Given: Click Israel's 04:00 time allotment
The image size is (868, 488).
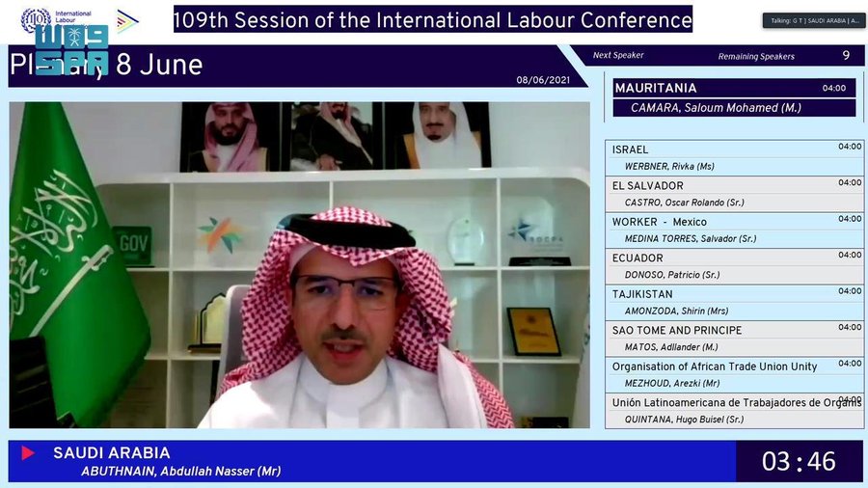Looking at the screenshot, I should 850,147.
